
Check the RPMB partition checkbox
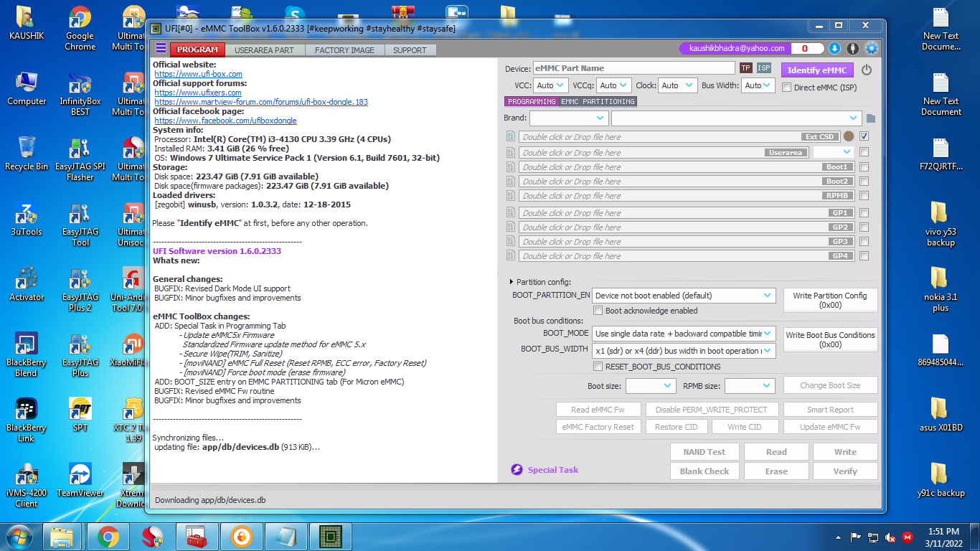pos(864,196)
